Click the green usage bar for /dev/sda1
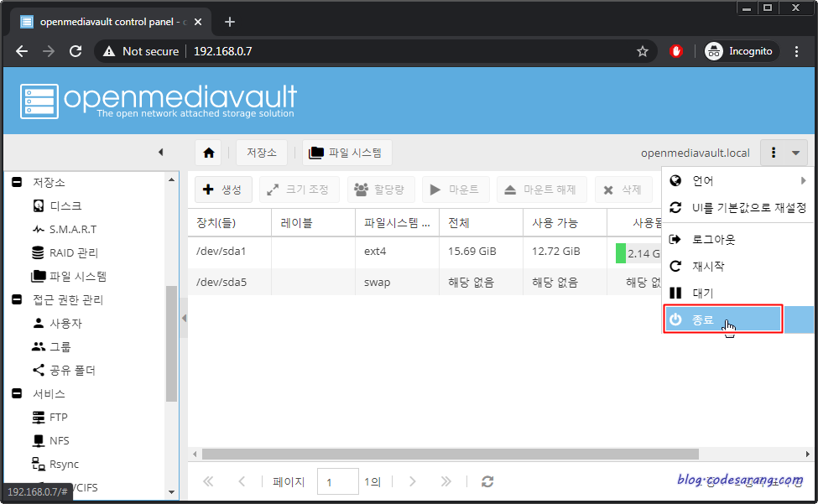818x504 pixels. click(621, 253)
